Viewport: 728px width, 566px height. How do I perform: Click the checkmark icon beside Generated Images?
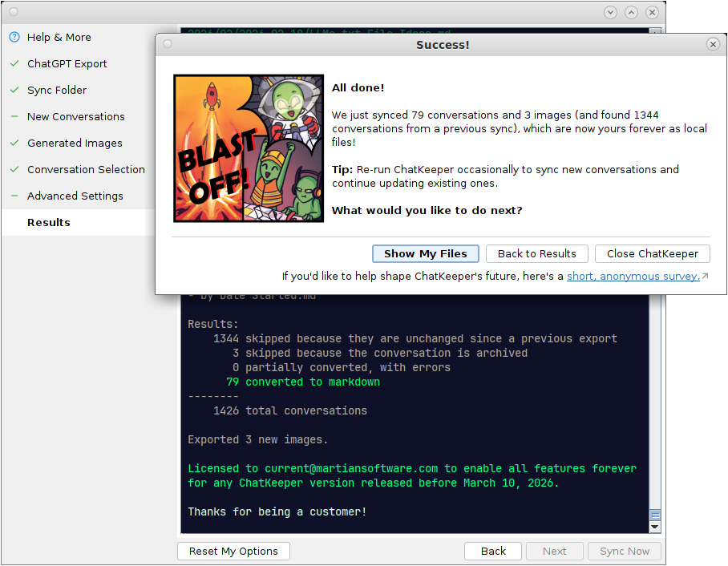click(14, 143)
